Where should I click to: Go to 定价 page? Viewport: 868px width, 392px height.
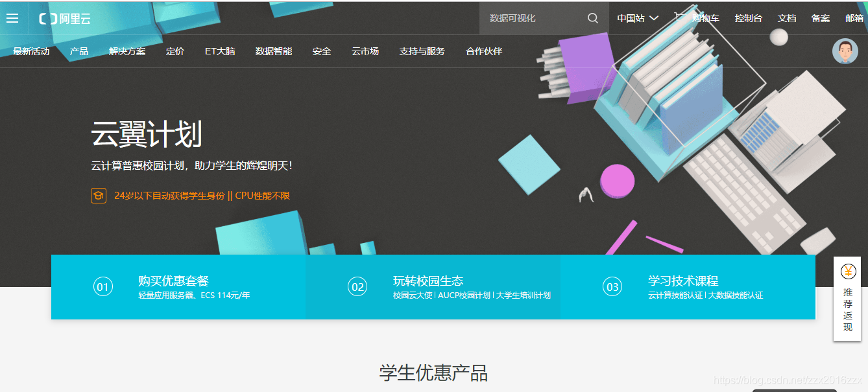pyautogui.click(x=175, y=51)
